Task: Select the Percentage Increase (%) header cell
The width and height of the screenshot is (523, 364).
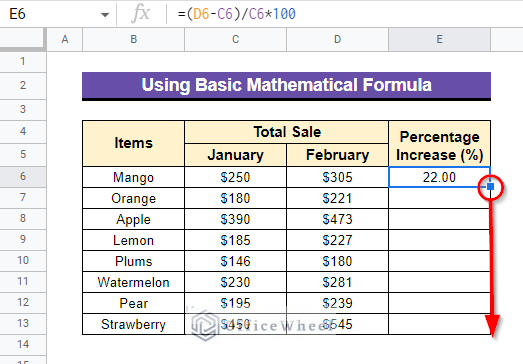Action: coord(439,144)
